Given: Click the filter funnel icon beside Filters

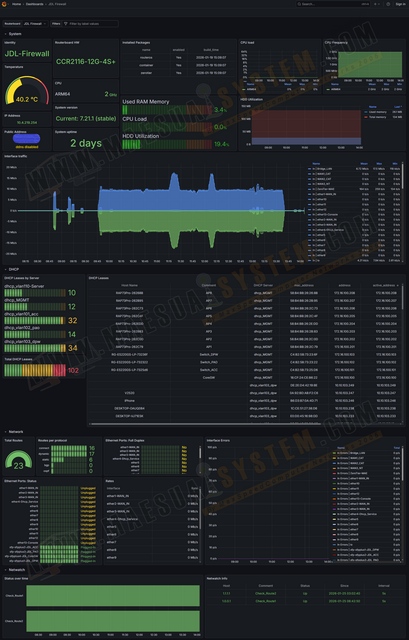Looking at the screenshot, I should tap(66, 24).
